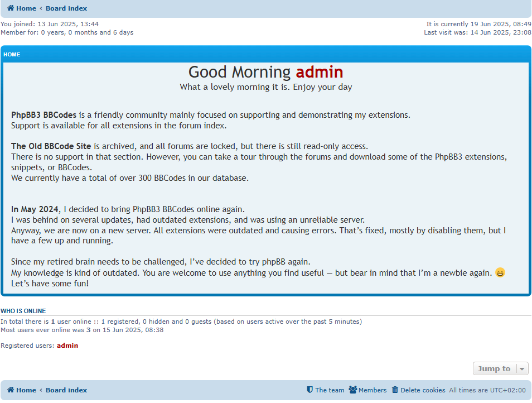Click the "Good Morning" greeting heading
The image size is (532, 403).
240,72
